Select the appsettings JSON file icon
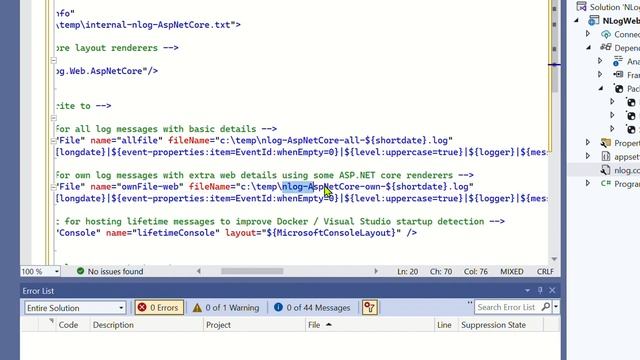Image resolution: width=640 pixels, height=360 pixels. (606, 156)
